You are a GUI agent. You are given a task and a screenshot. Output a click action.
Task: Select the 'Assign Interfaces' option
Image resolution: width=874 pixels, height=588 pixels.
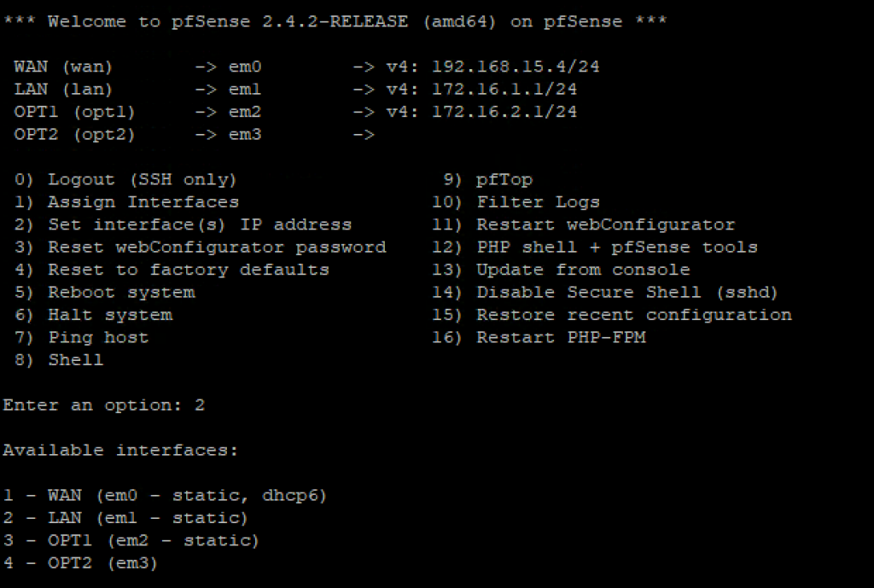click(126, 202)
